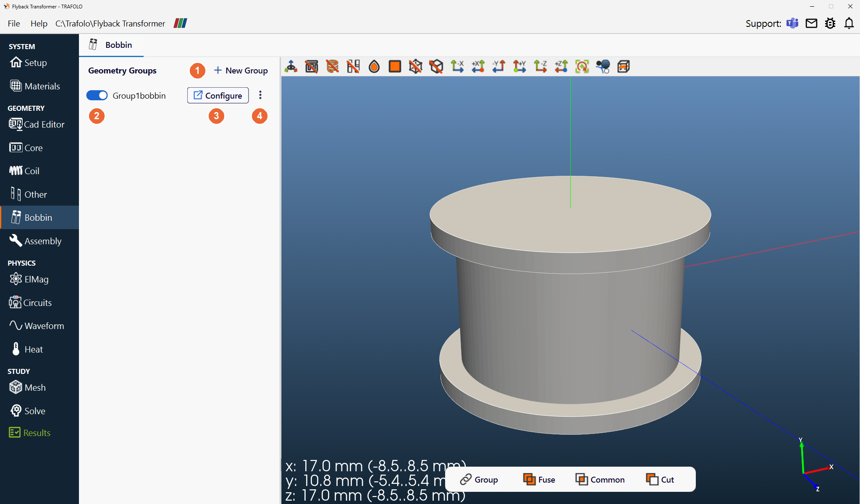Open the Coil geometry section
860x504 pixels.
(39, 171)
